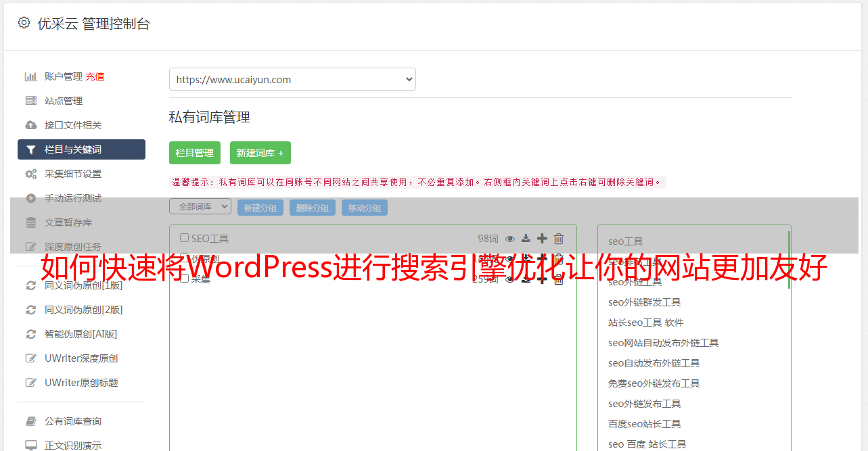The image size is (868, 451).
Task: Click the plus icon in SEO工具 row
Action: [x=542, y=239]
